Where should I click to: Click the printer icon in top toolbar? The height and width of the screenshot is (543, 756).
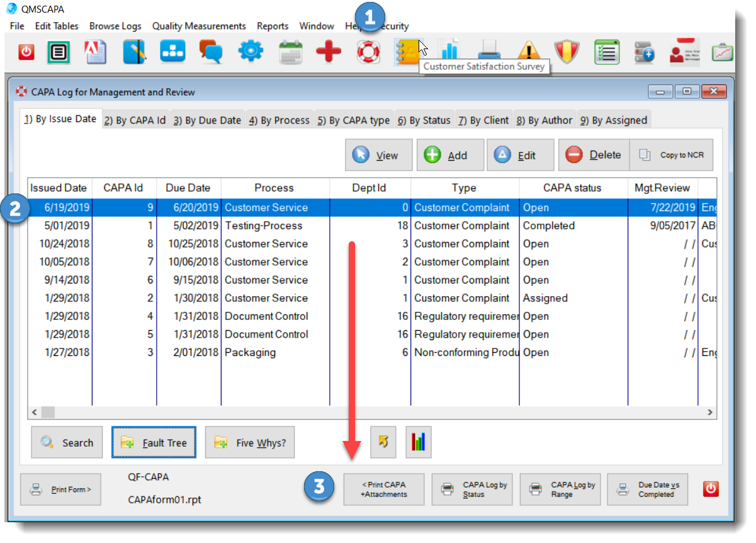click(x=489, y=52)
